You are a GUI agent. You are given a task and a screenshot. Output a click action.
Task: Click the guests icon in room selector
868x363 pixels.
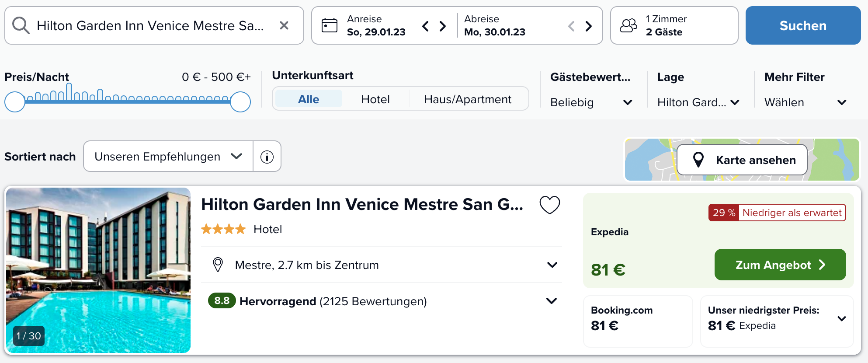point(628,25)
